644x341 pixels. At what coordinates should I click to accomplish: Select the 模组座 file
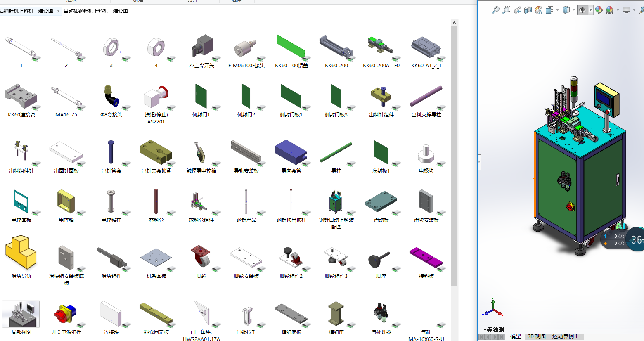(336, 317)
